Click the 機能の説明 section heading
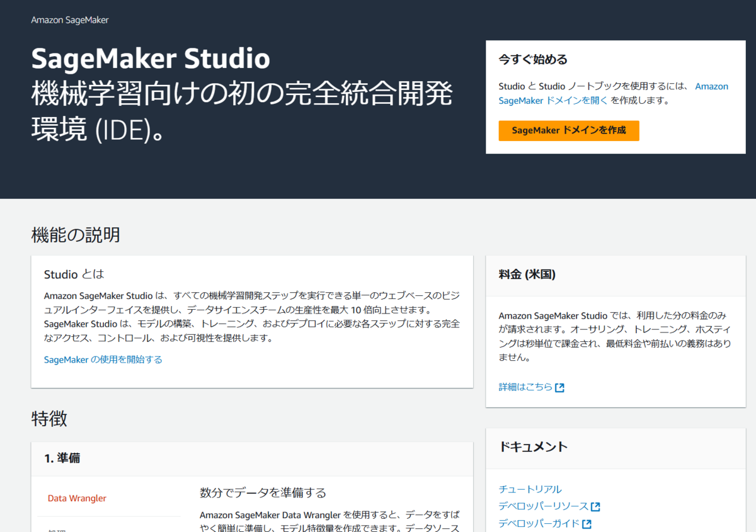 click(76, 235)
